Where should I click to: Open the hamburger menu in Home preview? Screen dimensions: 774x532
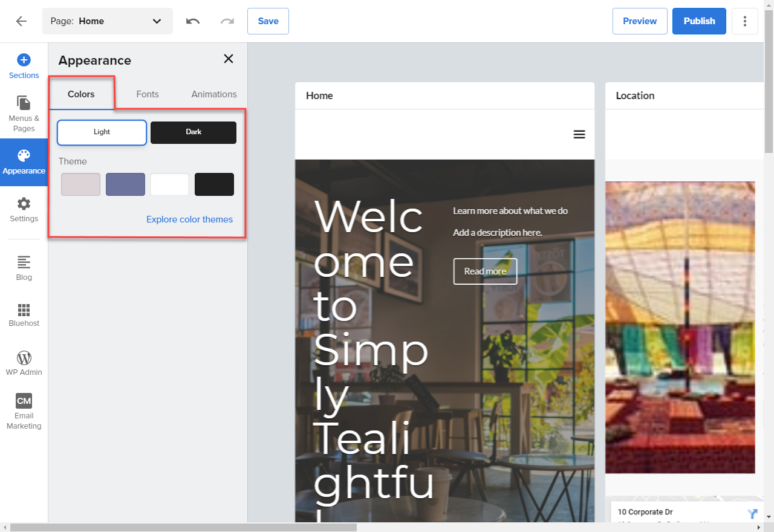click(x=579, y=134)
